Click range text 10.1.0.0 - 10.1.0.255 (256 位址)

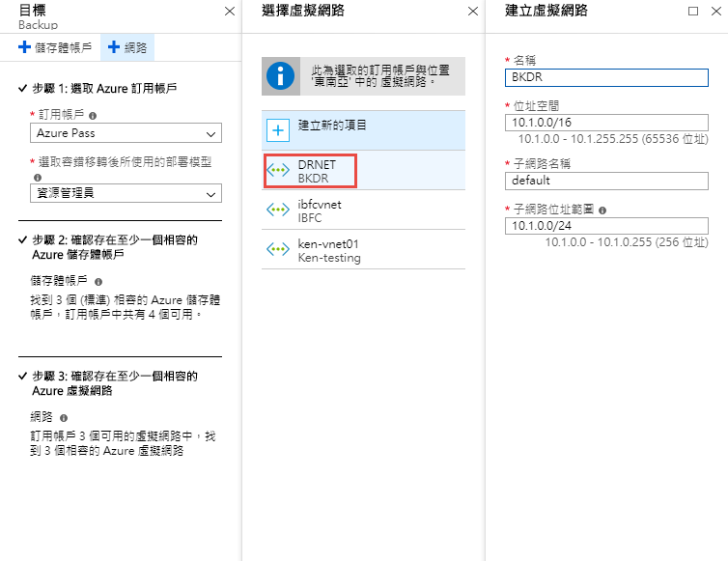pos(627,242)
